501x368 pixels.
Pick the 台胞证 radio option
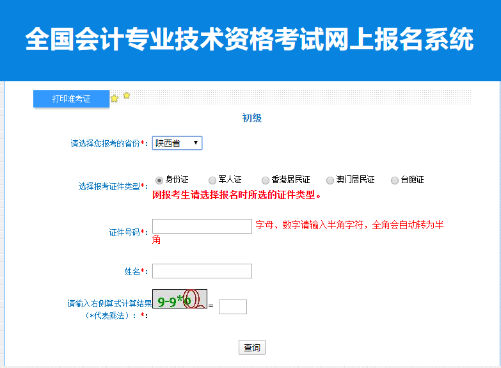coord(394,180)
